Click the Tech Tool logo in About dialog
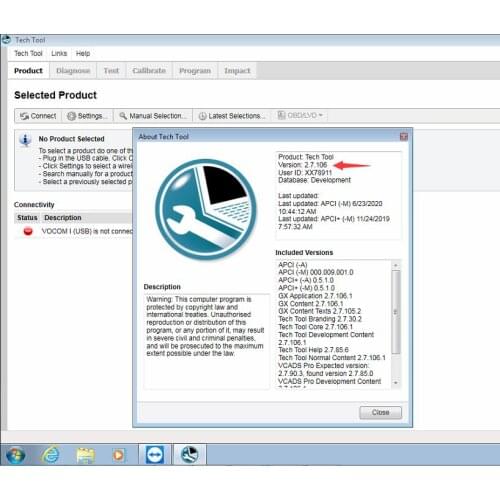Image resolution: width=500 pixels, height=500 pixels. pos(206,209)
